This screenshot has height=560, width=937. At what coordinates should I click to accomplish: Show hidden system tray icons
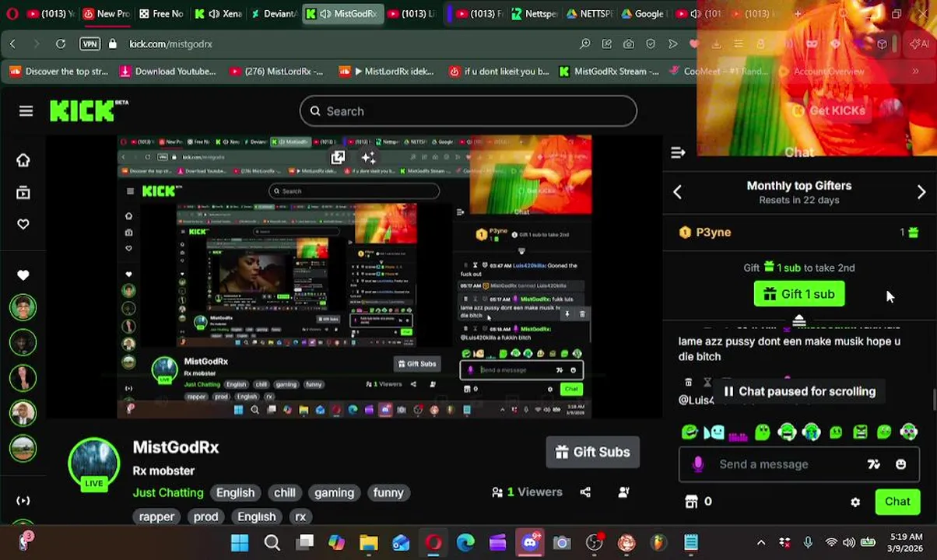point(761,542)
